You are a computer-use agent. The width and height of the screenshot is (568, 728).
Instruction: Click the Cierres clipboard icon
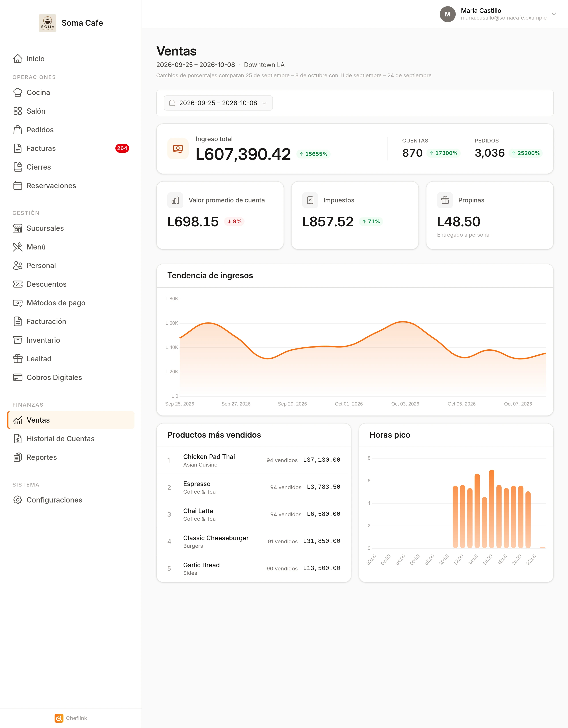click(18, 167)
